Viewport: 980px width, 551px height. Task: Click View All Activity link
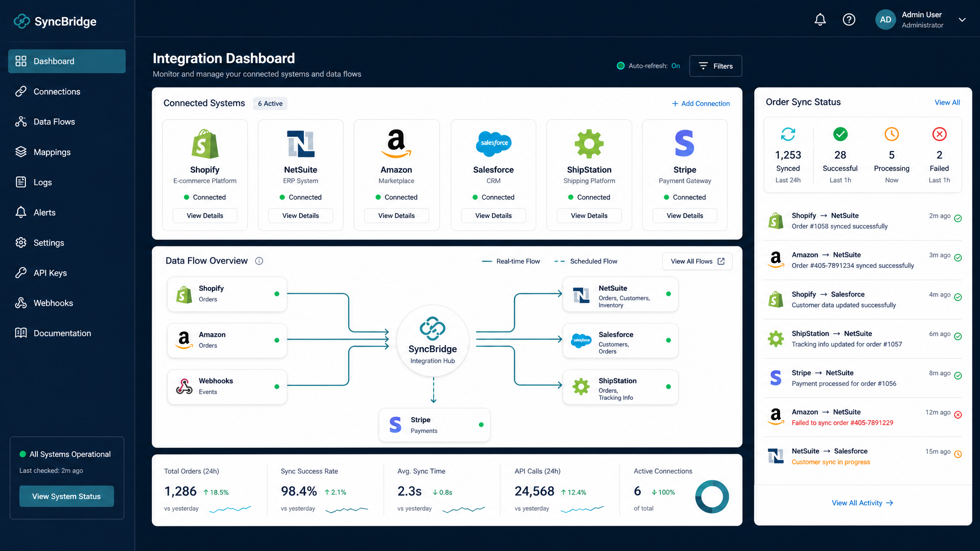pyautogui.click(x=862, y=503)
